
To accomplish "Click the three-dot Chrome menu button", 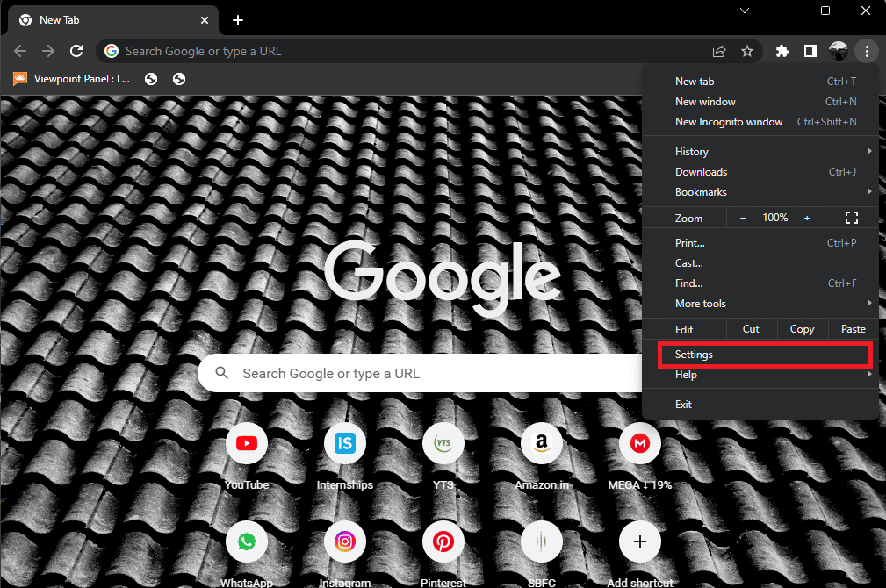I will click(x=867, y=52).
